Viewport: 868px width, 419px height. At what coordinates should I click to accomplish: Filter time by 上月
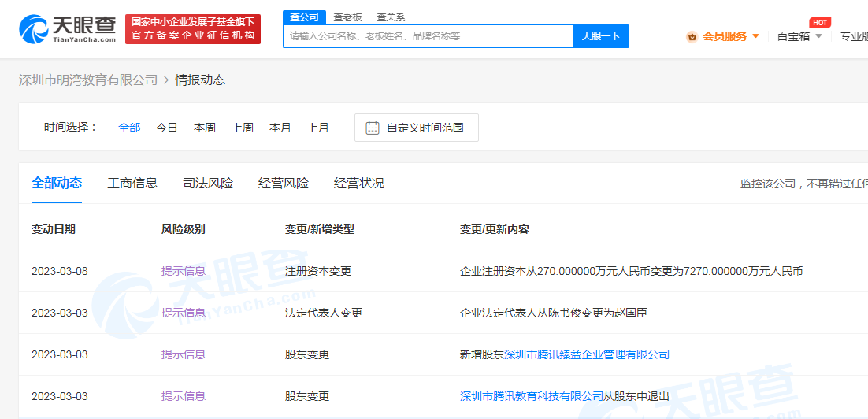pos(318,128)
